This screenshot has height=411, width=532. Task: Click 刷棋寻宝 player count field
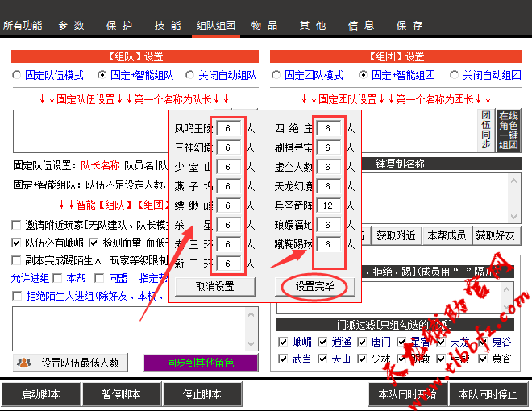(x=328, y=147)
